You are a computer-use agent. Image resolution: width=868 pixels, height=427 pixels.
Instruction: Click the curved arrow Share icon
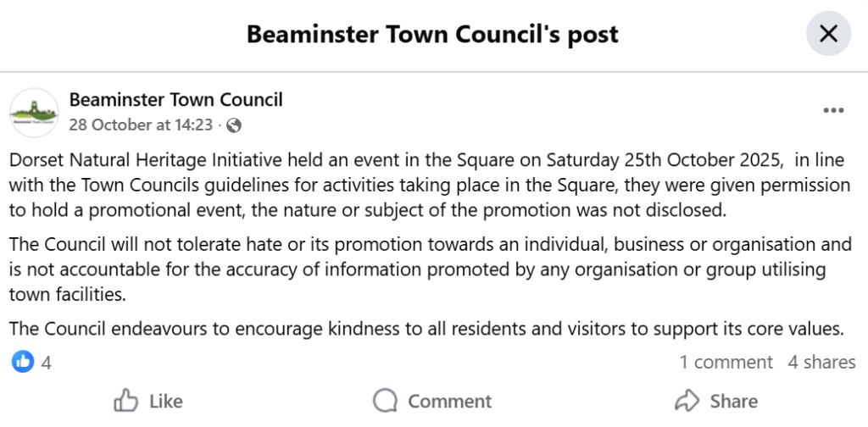(686, 400)
